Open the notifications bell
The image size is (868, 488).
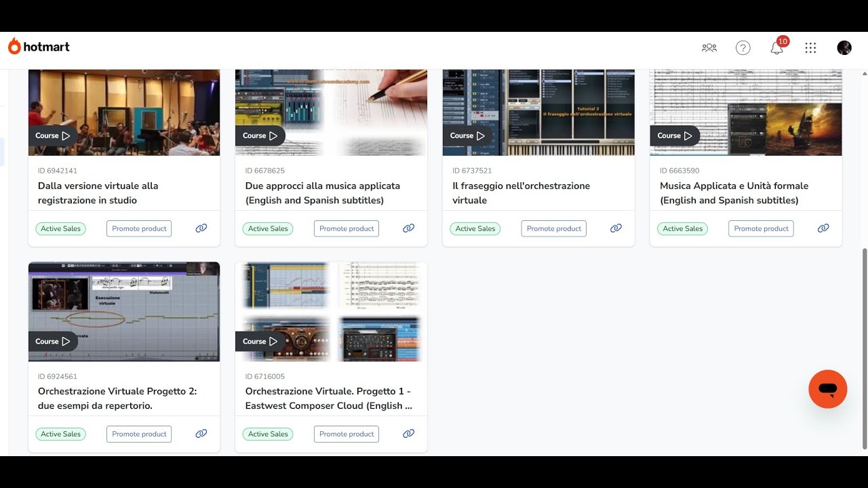[x=777, y=47]
